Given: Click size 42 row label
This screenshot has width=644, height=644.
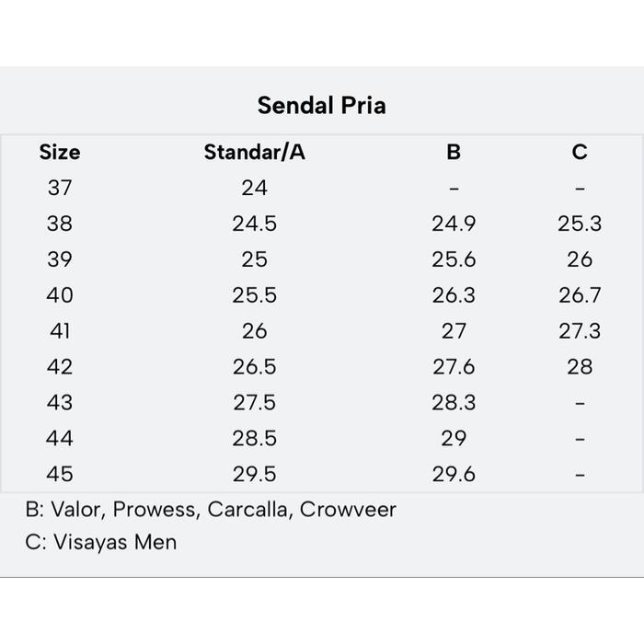Looking at the screenshot, I should [x=60, y=366].
